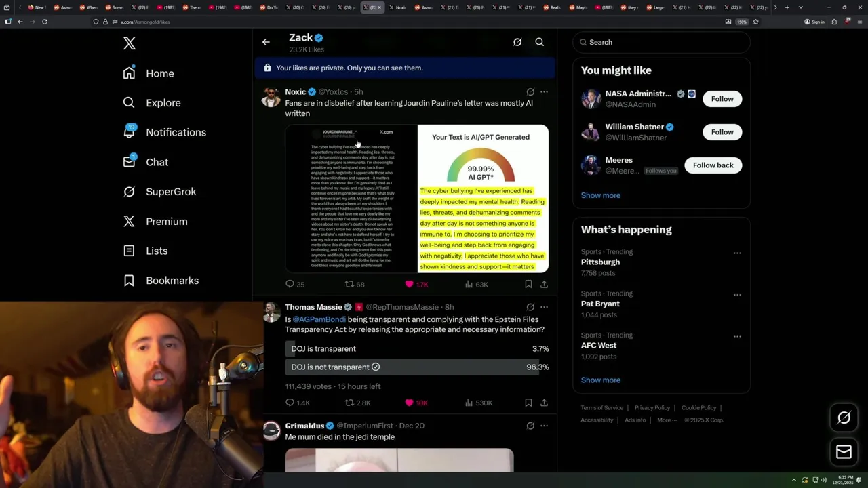Open more options on the Grimaldus post
This screenshot has width=868, height=488.
point(544,426)
